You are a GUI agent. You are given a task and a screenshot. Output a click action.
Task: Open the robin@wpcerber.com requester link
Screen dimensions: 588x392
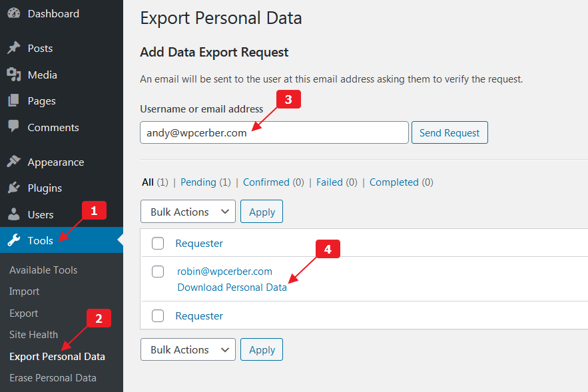224,272
